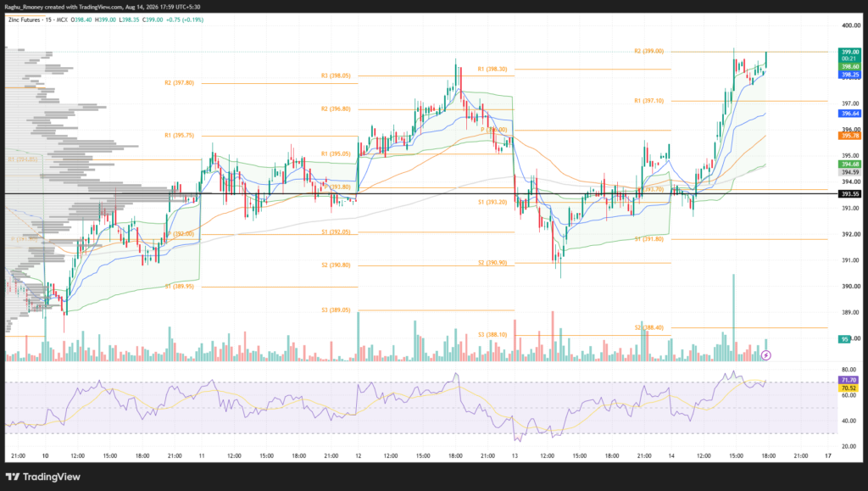
Task: Click the green 398.60 price axis tag
Action: pyautogui.click(x=849, y=66)
